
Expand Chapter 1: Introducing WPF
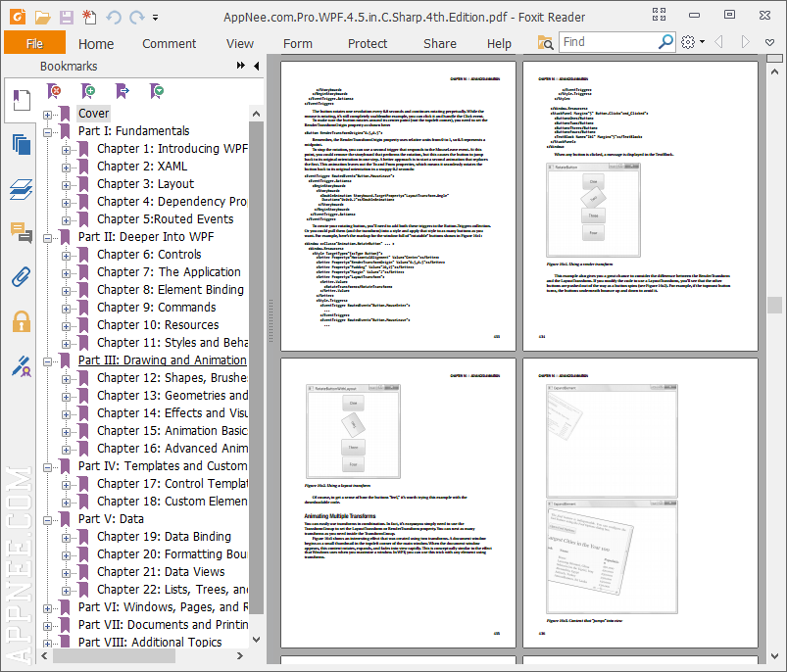tap(66, 150)
